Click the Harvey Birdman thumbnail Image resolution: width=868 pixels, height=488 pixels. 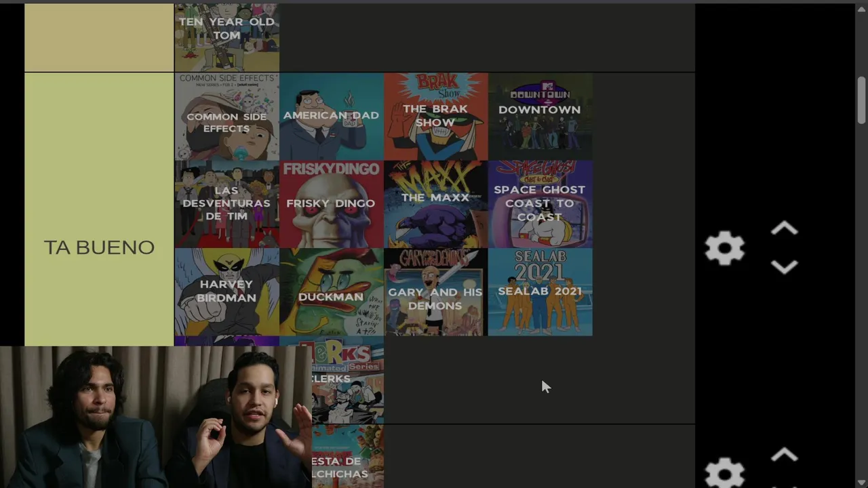[226, 292]
